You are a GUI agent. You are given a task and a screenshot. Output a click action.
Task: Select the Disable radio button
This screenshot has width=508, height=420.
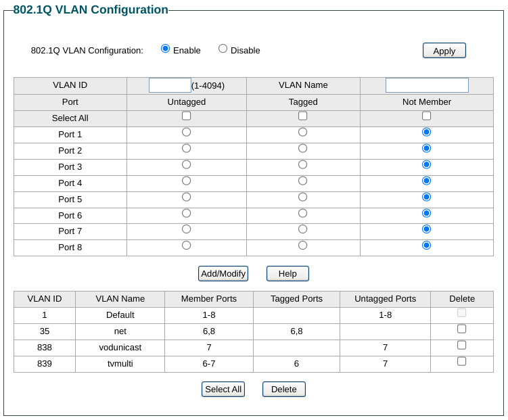click(x=223, y=49)
